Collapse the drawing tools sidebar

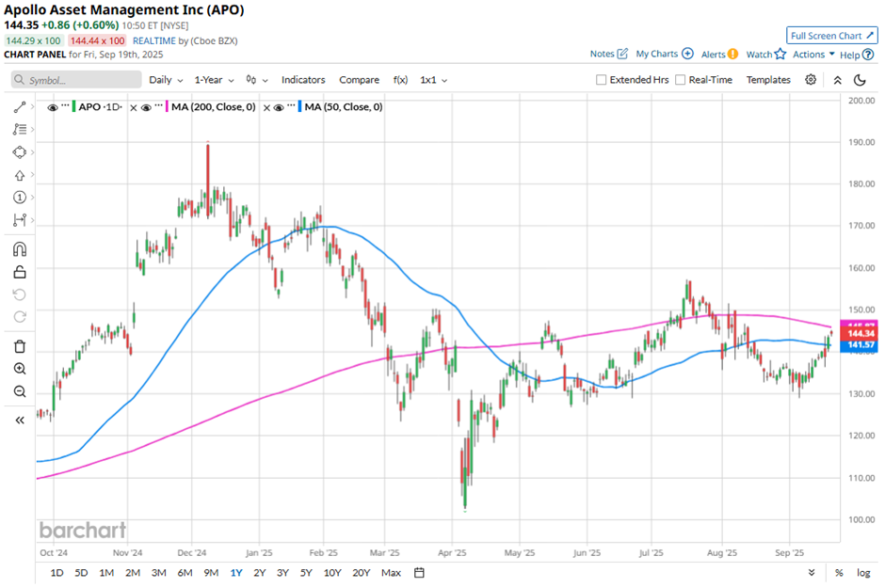(20, 420)
